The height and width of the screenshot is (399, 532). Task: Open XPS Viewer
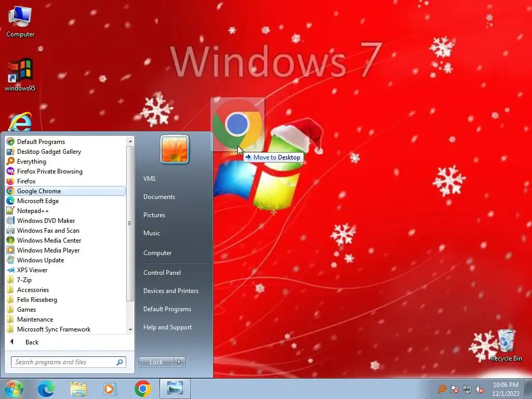point(65,270)
